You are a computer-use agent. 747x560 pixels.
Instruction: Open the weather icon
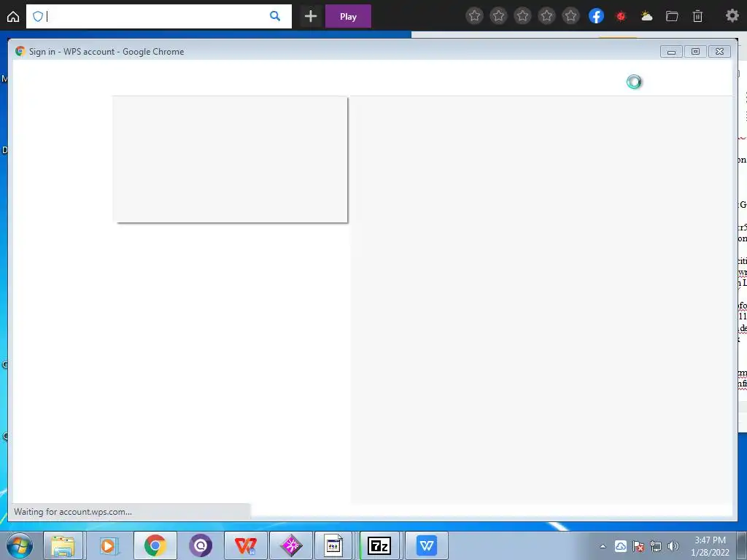646,17
